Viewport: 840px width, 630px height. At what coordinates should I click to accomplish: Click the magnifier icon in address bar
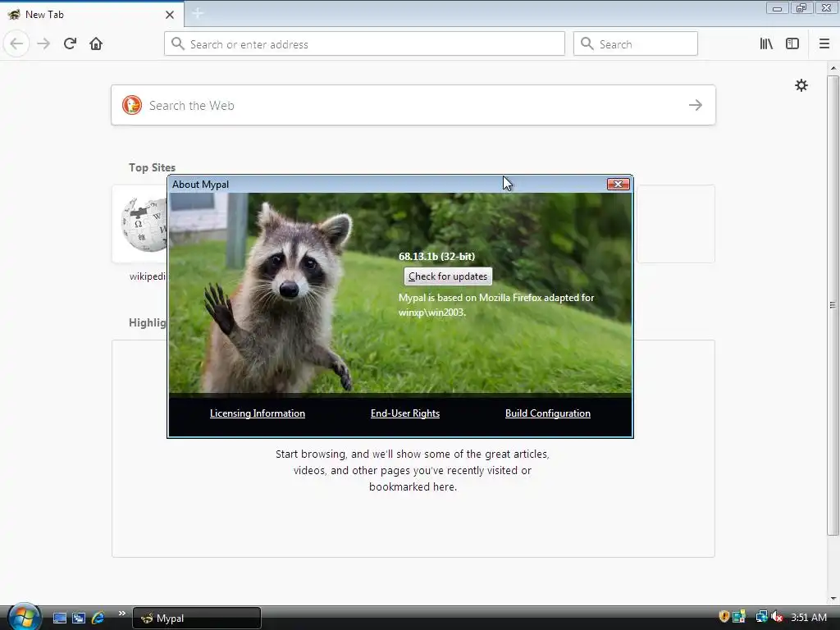click(x=177, y=43)
